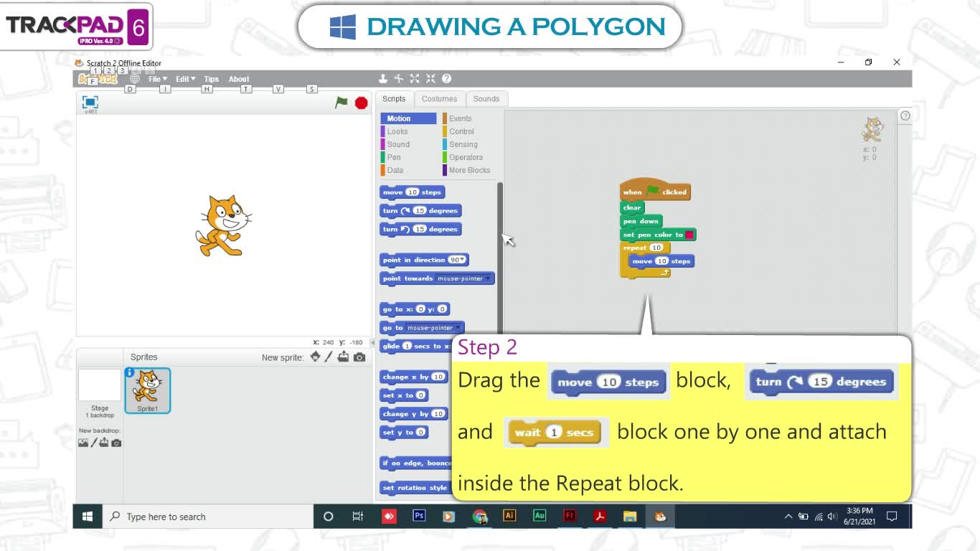Switch to the Costumes tab
The height and width of the screenshot is (551, 980).
pyautogui.click(x=439, y=99)
